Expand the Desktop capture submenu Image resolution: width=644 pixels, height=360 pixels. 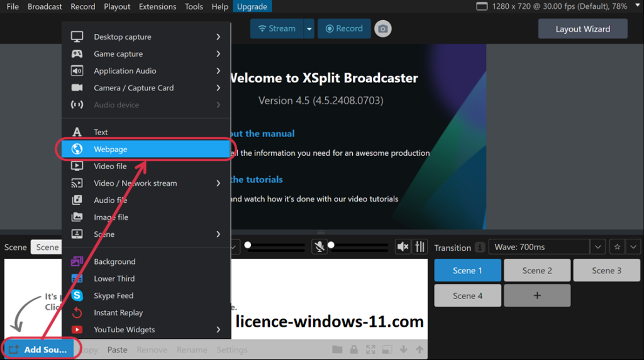[x=218, y=37]
